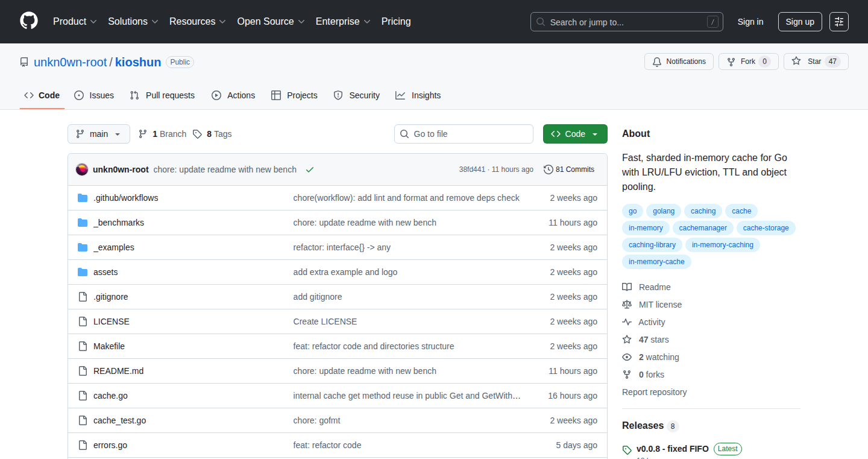Open the README.md file

pyautogui.click(x=119, y=371)
